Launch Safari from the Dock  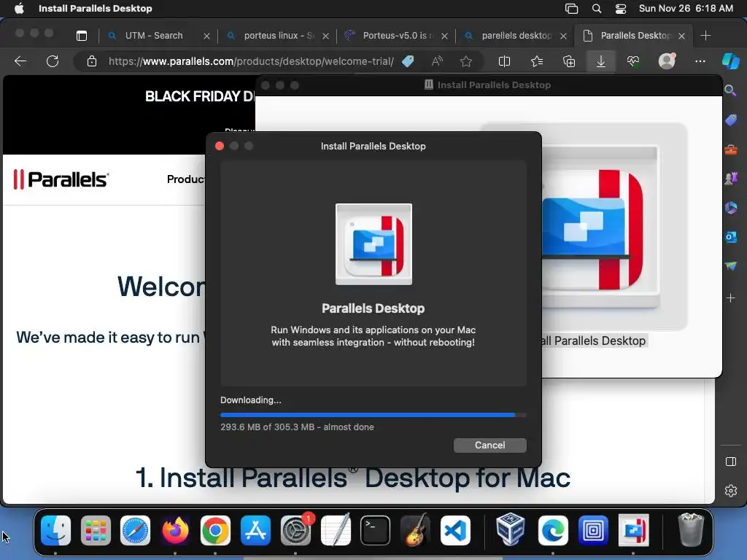[135, 531]
